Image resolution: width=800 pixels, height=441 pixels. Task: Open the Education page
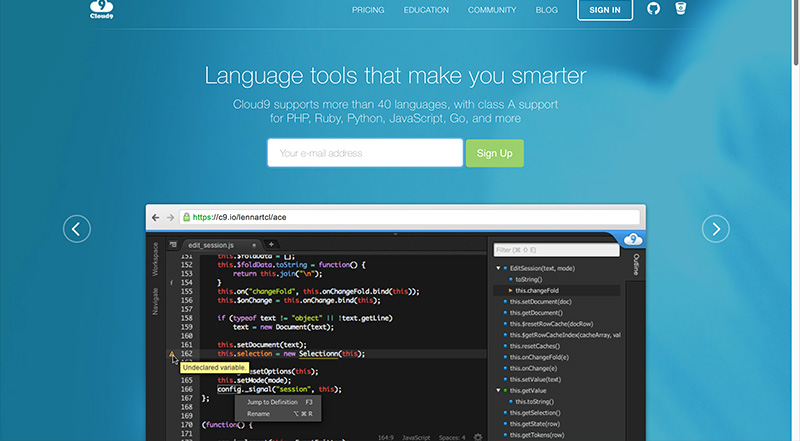click(x=426, y=10)
